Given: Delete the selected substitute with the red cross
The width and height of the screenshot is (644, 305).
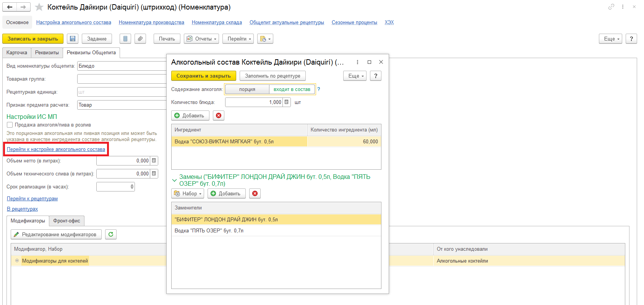Looking at the screenshot, I should (255, 193).
